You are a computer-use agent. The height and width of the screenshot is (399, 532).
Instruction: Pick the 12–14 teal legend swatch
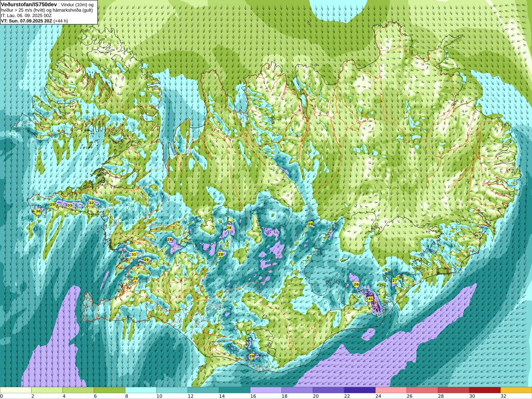203,390
